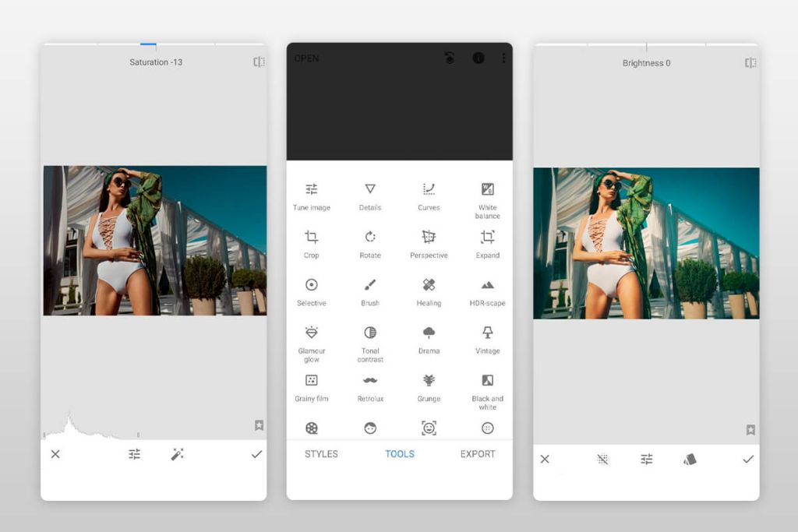Pick the Perspective tool
The height and width of the screenshot is (532, 798).
tap(429, 237)
